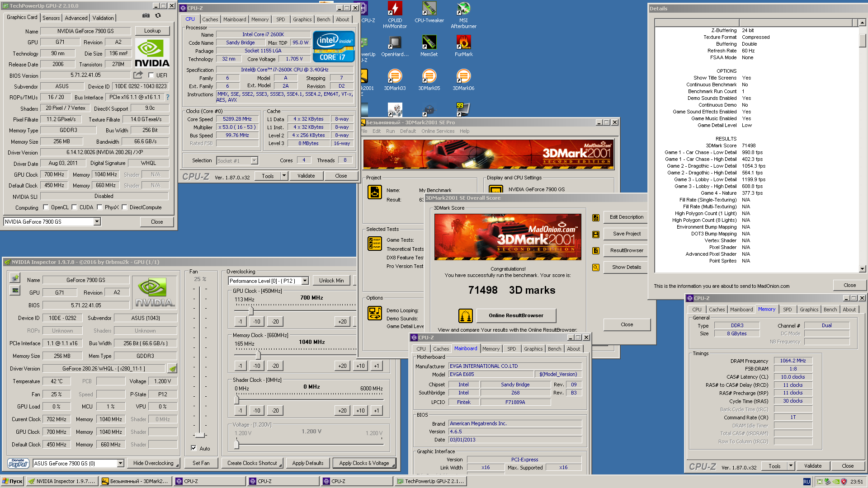
Task: Click the Пуск Start button
Action: click(12, 481)
